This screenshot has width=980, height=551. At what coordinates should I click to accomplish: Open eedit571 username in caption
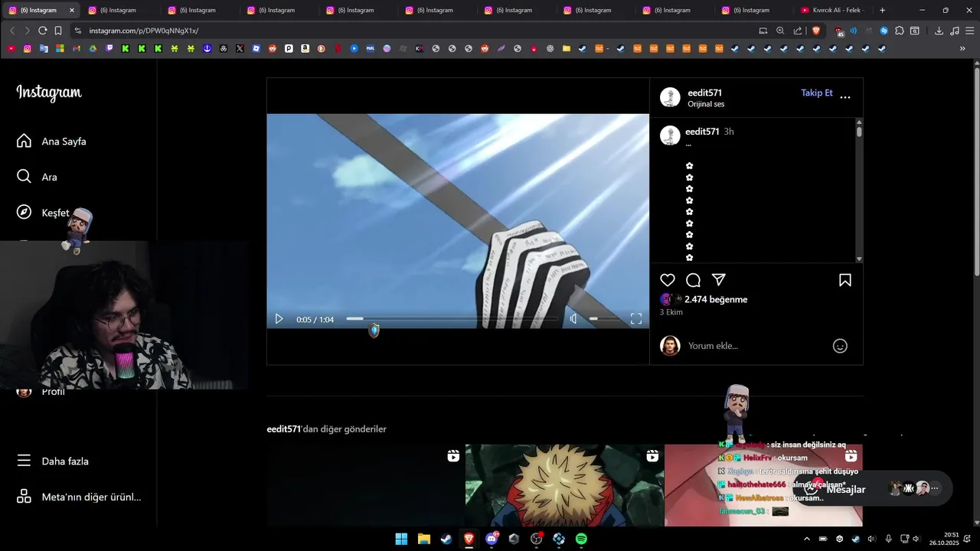tap(702, 132)
